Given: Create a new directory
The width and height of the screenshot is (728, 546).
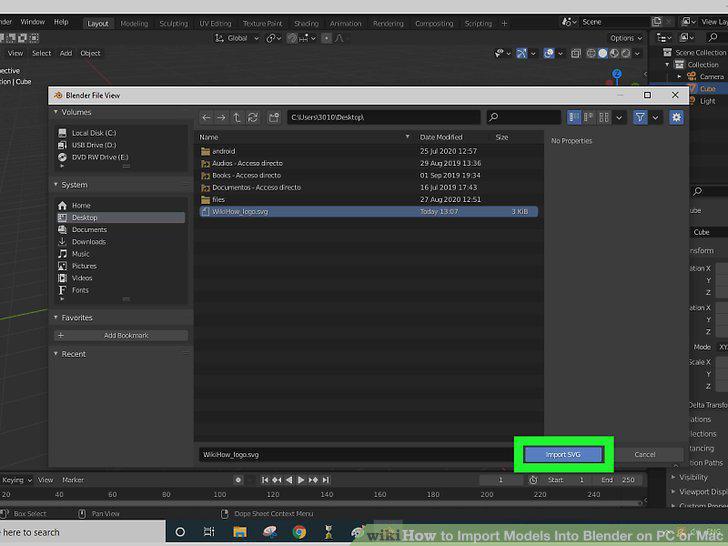Looking at the screenshot, I should [x=274, y=117].
